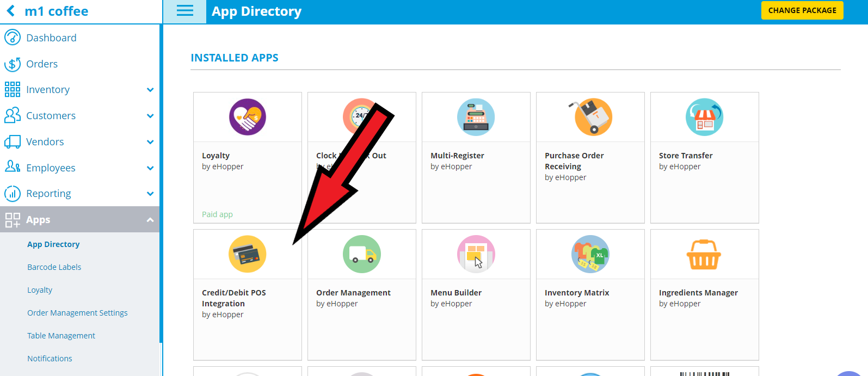The height and width of the screenshot is (376, 868).
Task: Click the m1 coffee store name
Action: tap(57, 11)
